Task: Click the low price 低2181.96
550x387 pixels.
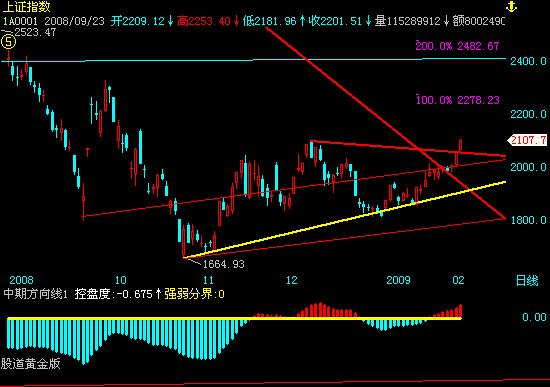Action: click(x=269, y=21)
